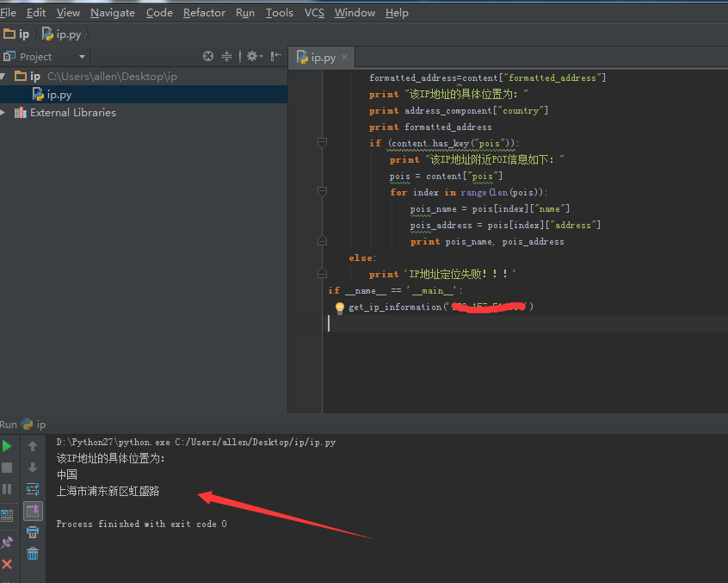Image resolution: width=728 pixels, height=583 pixels.
Task: Click the Scroll from Source target icon
Action: (208, 56)
